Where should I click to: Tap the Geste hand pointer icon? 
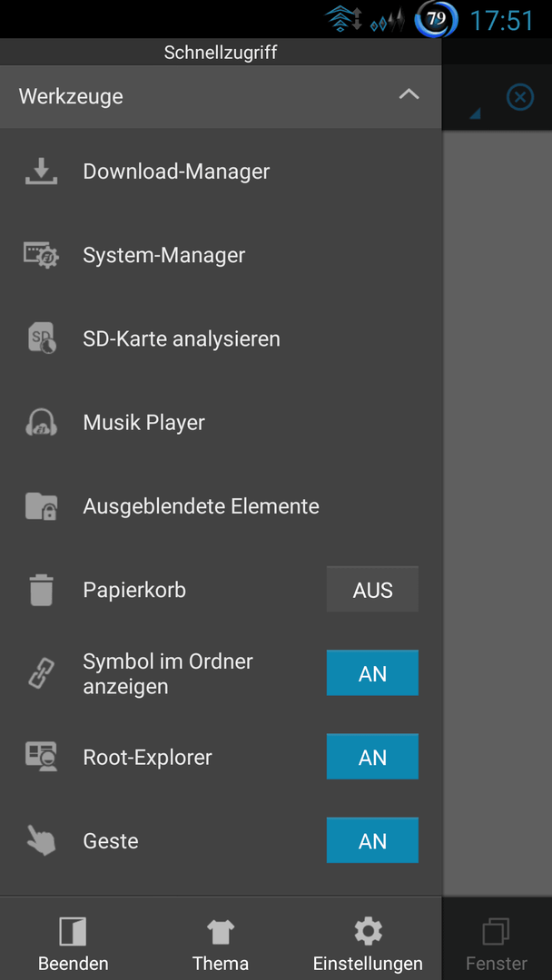41,840
